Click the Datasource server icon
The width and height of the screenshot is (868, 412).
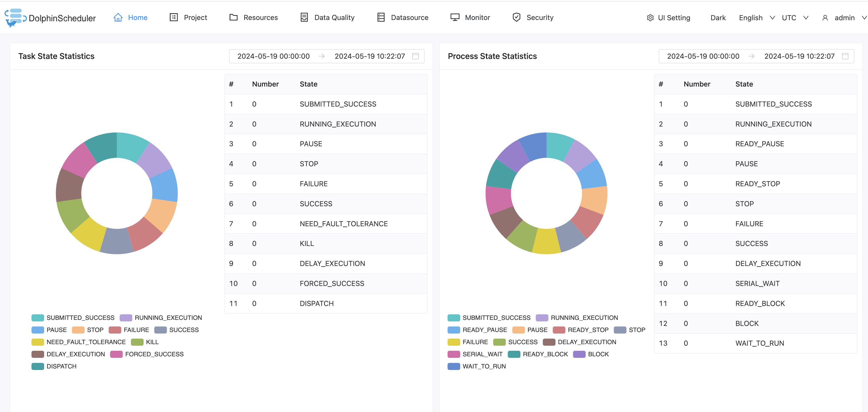tap(381, 17)
